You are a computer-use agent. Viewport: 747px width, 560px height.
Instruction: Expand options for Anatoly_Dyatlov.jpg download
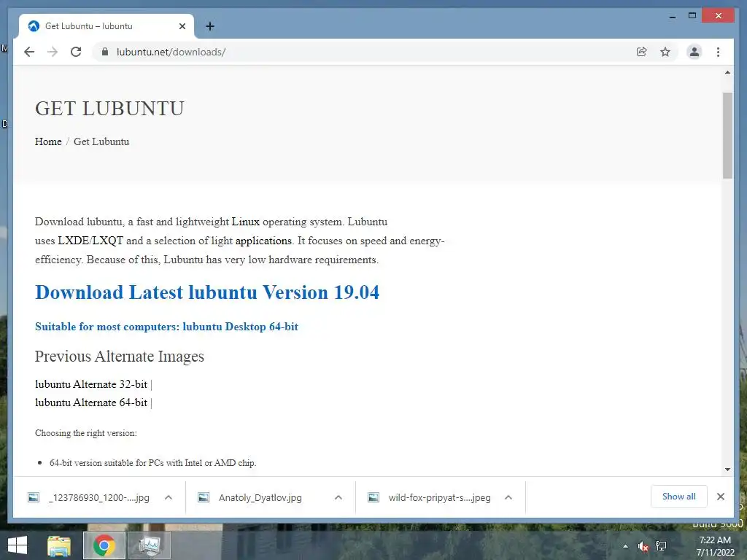click(x=338, y=497)
